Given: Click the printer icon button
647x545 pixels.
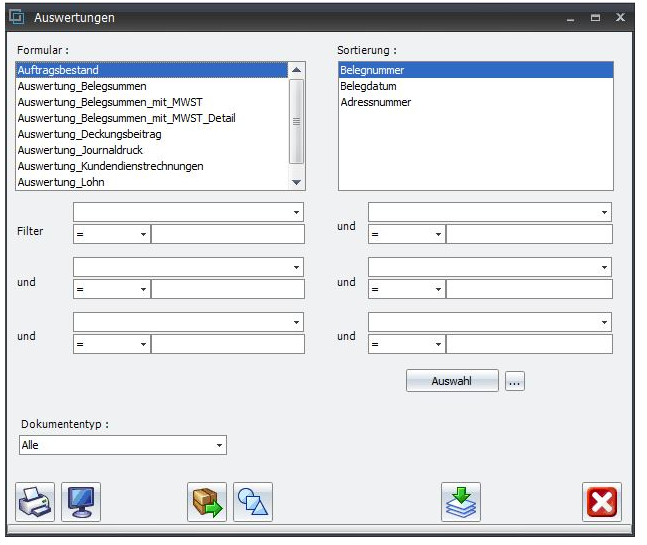Looking at the screenshot, I should click(35, 501).
